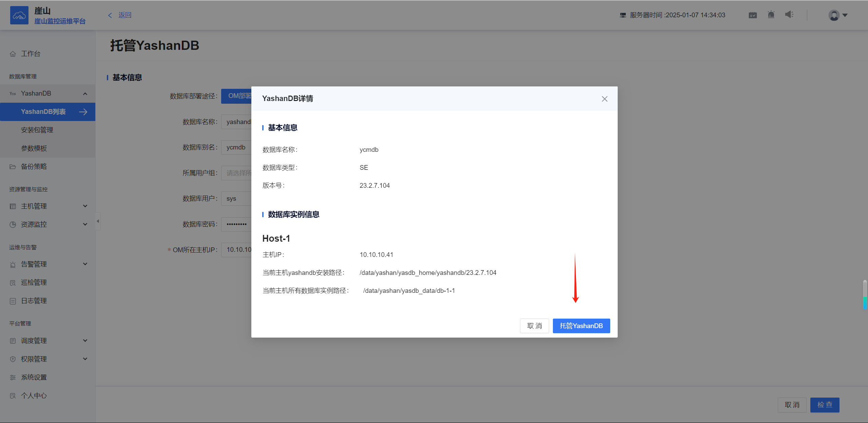The image size is (868, 423).
Task: Click the 个人中心 profile icon
Action: point(13,396)
